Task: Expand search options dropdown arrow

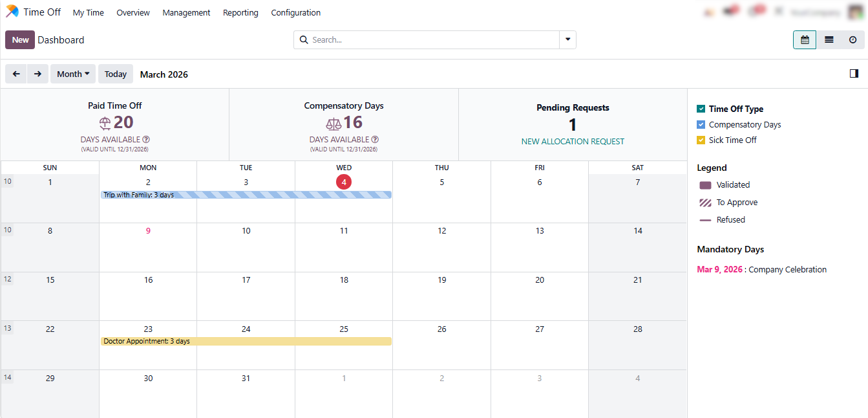Action: point(567,39)
